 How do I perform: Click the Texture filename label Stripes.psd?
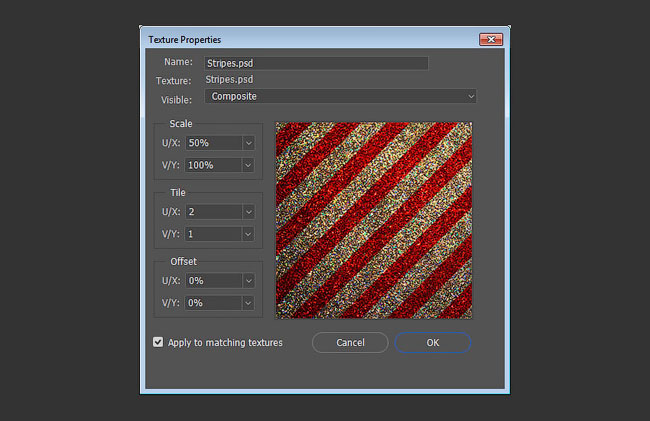229,80
